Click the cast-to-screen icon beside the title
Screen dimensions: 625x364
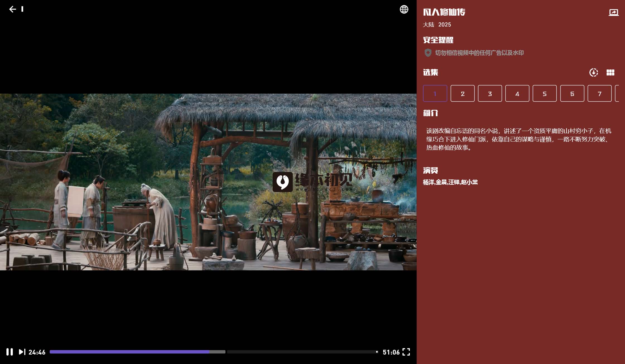click(613, 12)
